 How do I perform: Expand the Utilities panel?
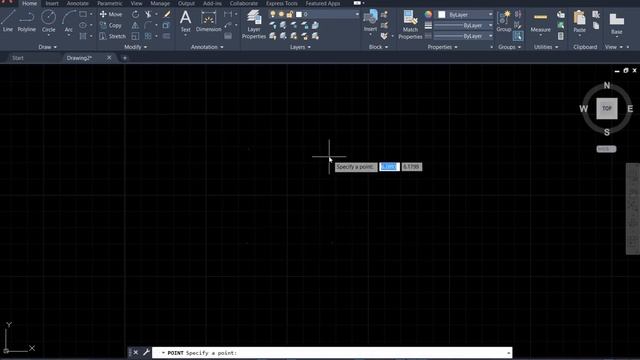tap(546, 47)
